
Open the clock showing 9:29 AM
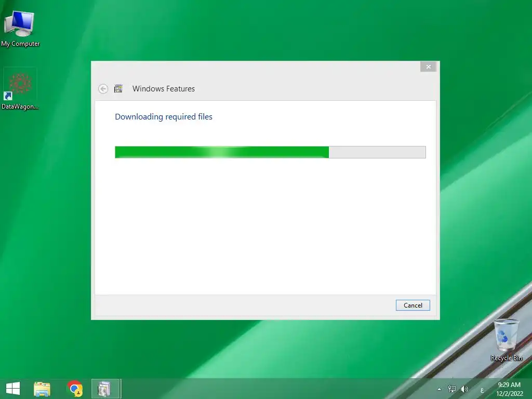pos(509,389)
